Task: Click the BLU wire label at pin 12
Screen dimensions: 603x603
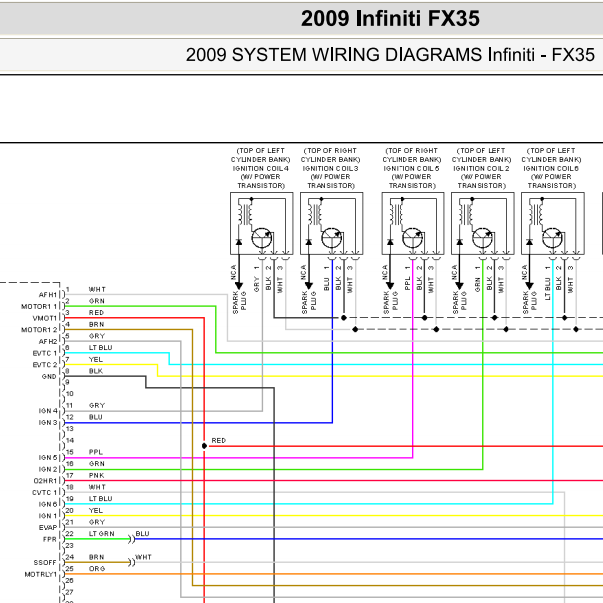Action: [96, 417]
